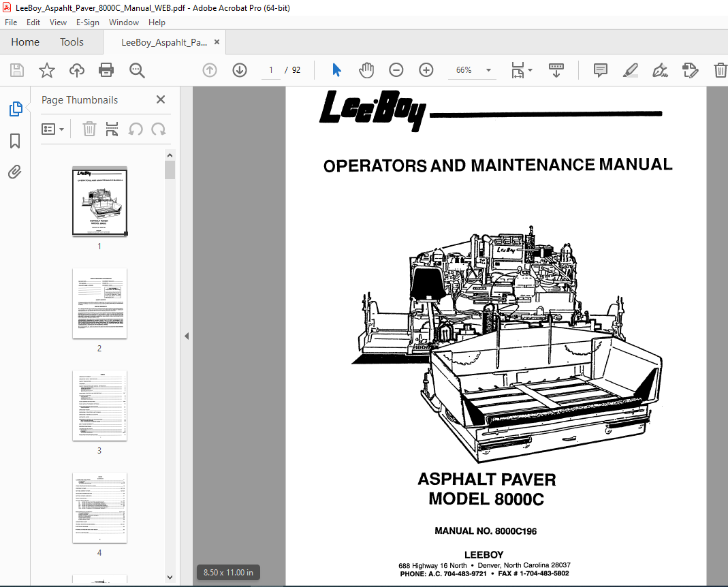Add a comment sticky note
This screenshot has height=587, width=728.
click(601, 70)
